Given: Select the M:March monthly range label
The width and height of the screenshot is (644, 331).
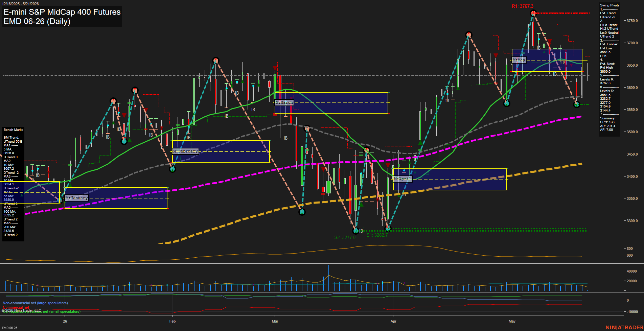Looking at the screenshot, I should pyautogui.click(x=284, y=102).
